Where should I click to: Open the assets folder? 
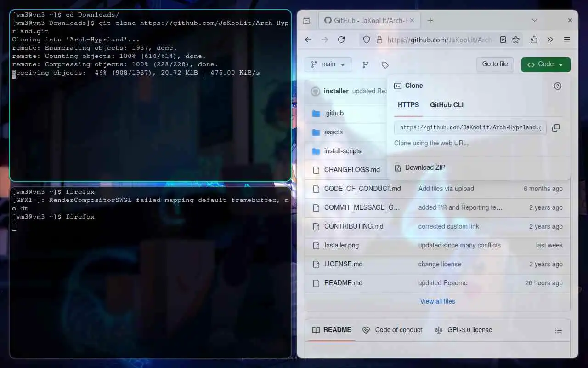[x=334, y=132]
